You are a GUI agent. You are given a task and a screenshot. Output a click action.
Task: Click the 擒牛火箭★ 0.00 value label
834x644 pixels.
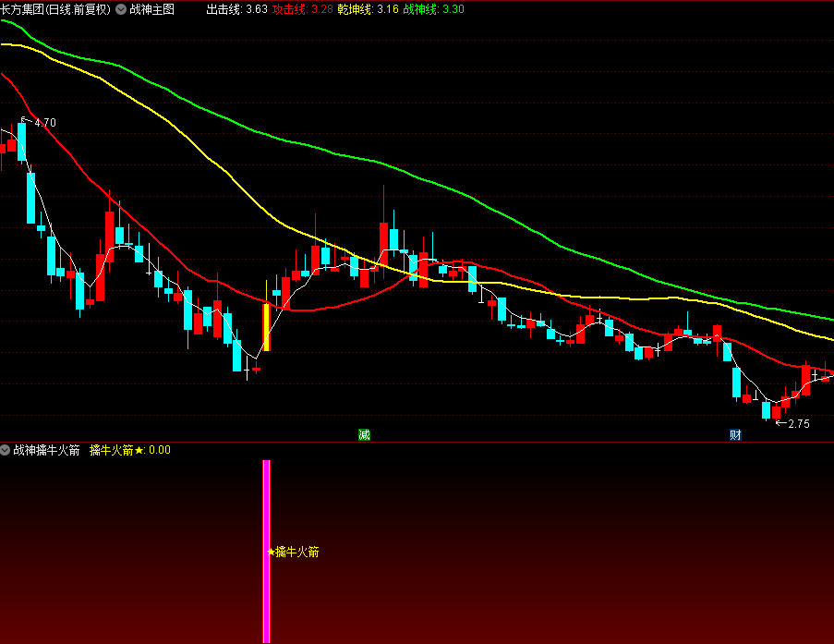coord(130,450)
